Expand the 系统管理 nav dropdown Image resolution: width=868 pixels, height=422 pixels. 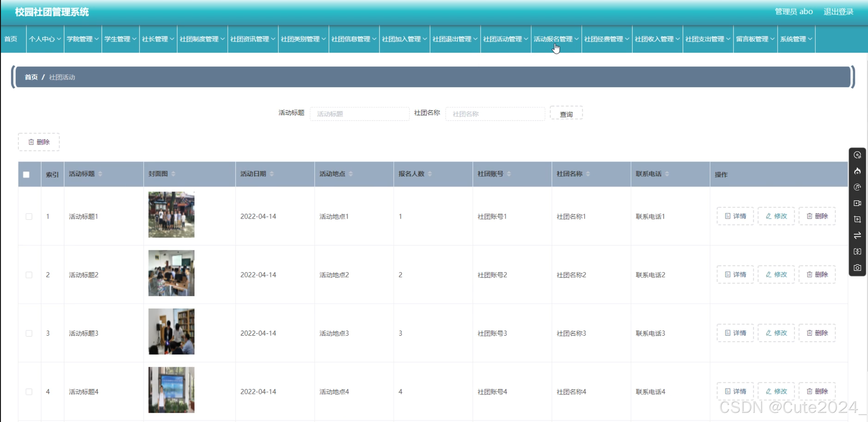tap(795, 39)
